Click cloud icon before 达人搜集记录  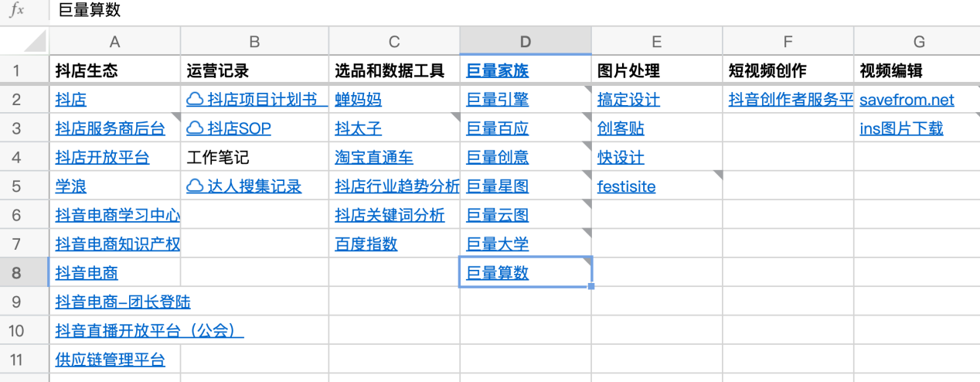point(195,186)
